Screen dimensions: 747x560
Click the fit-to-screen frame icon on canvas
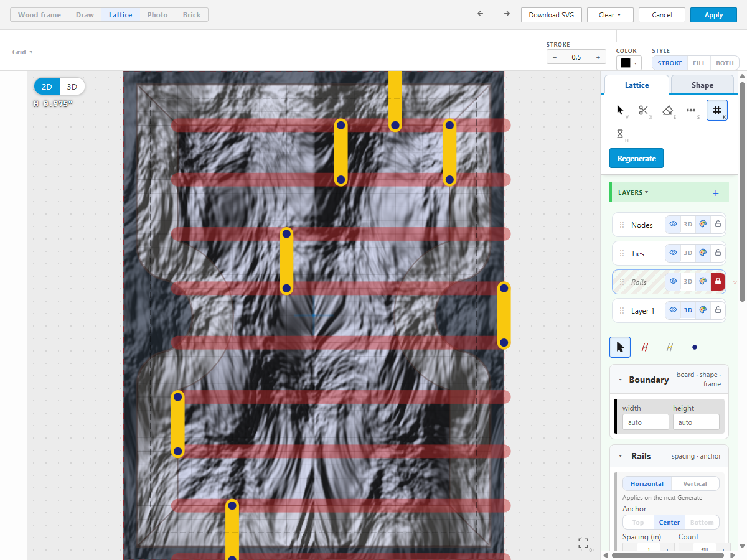coord(583,544)
